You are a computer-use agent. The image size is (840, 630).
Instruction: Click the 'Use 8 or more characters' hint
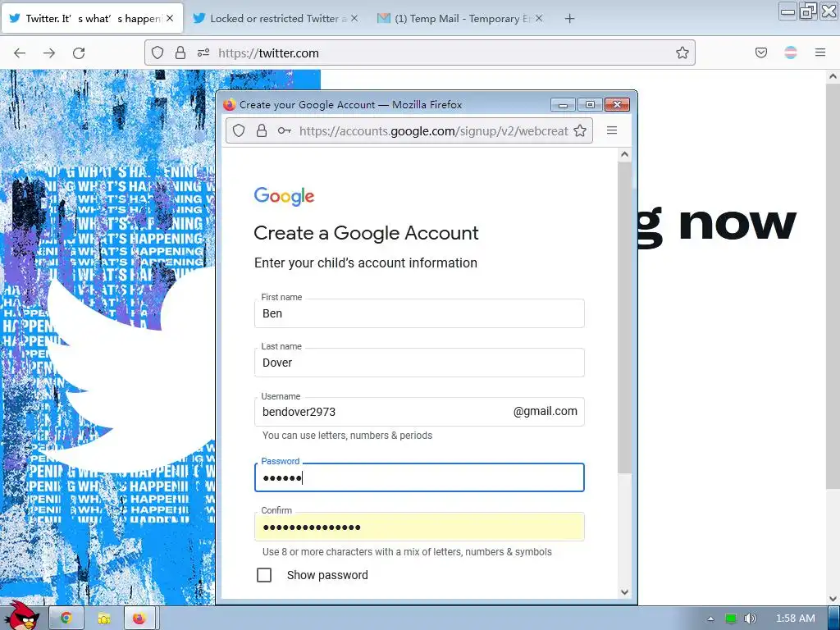pyautogui.click(x=407, y=552)
